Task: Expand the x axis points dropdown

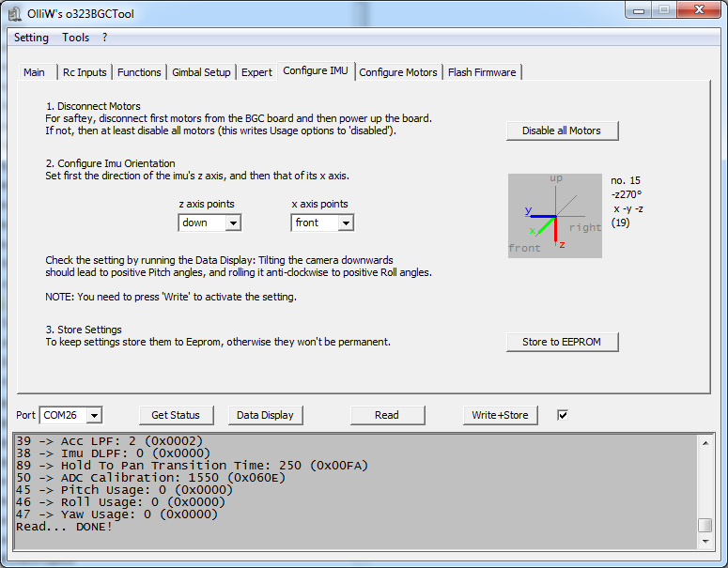Action: pos(346,223)
